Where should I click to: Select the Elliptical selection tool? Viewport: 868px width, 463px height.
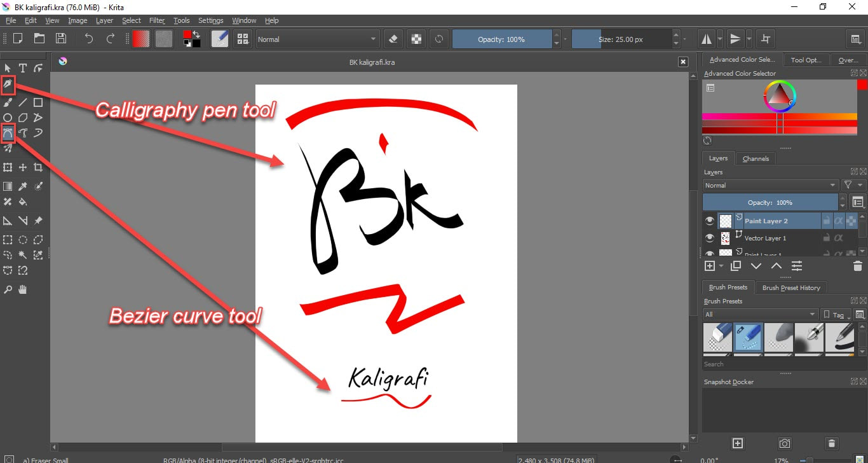coord(23,240)
